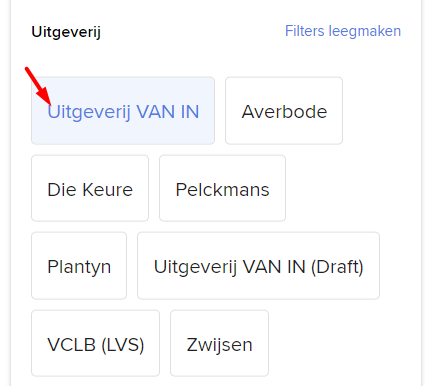425x386 pixels.
Task: Turn off the highlighted blue publisher chip
Action: 123,111
